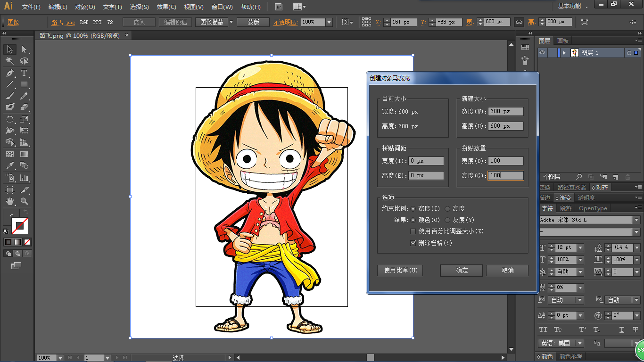Click the 蒙版 button in control bar
The height and width of the screenshot is (362, 644).
click(253, 22)
